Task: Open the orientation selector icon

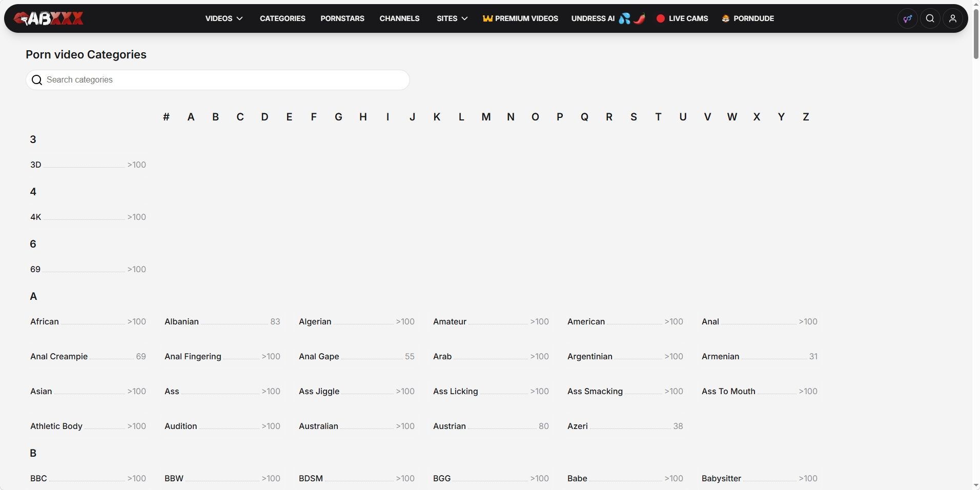Action: (x=908, y=18)
